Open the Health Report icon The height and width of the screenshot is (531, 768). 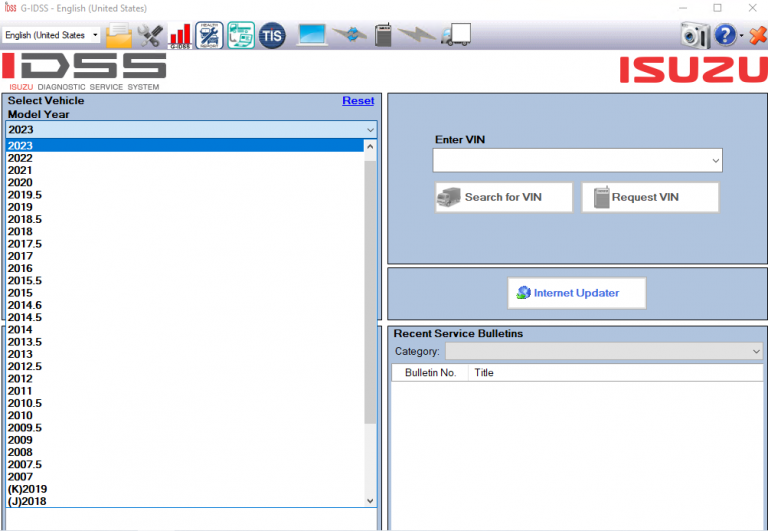pos(210,35)
